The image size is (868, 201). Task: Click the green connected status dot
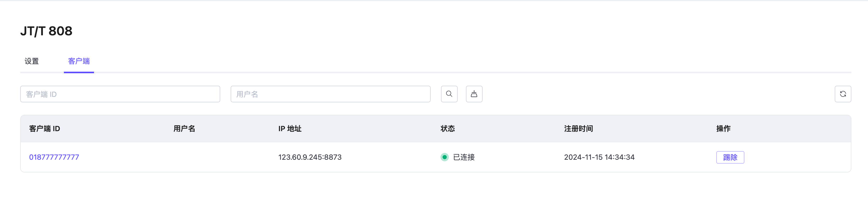(x=444, y=157)
